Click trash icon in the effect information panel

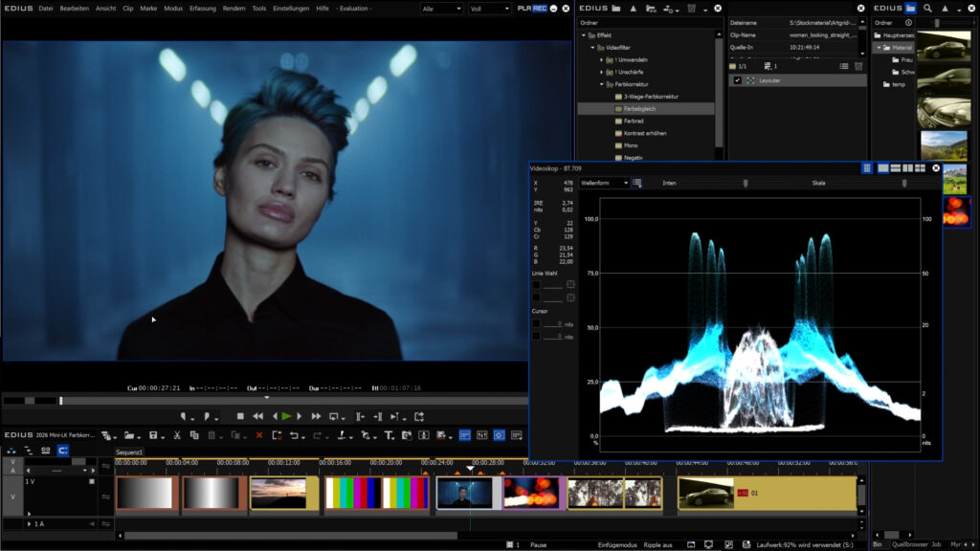click(858, 66)
